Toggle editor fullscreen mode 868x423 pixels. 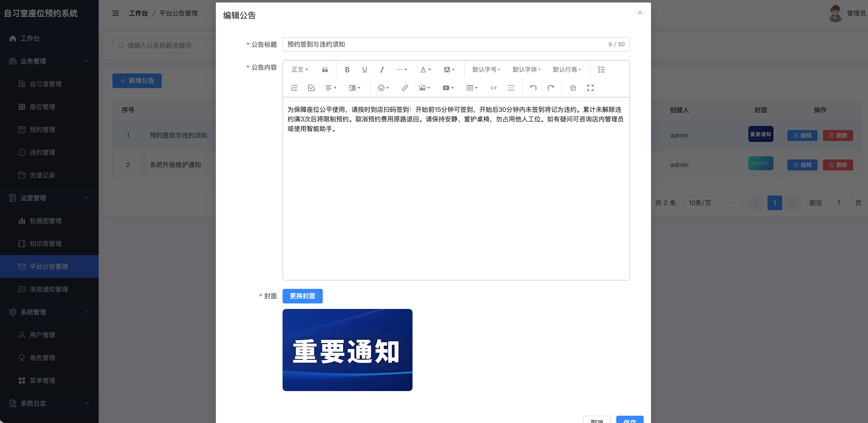point(590,88)
